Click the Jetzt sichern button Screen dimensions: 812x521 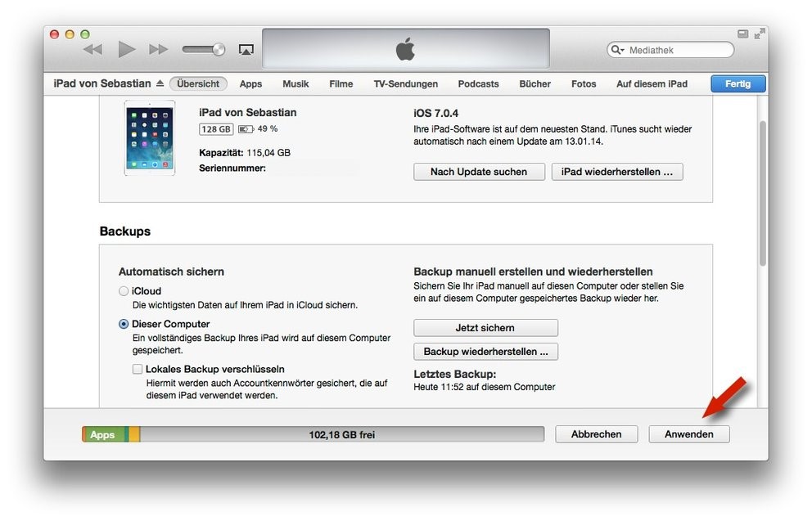coord(485,327)
